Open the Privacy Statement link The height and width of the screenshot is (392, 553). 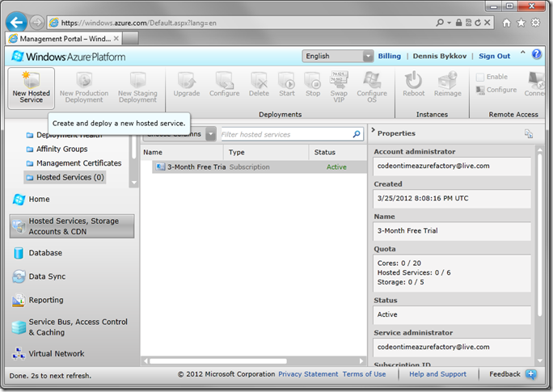[308, 374]
